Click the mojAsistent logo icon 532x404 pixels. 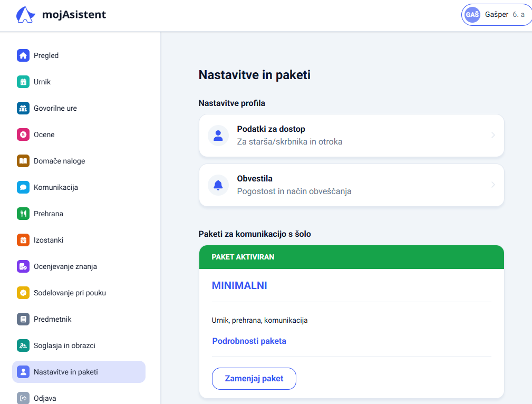(25, 15)
